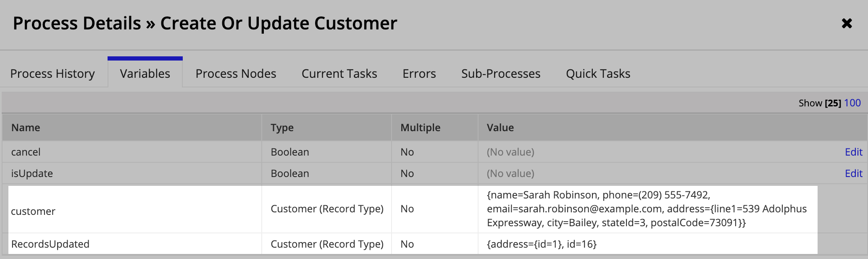Screen dimensions: 868x259
Task: Click the Multiple 'No' in RecordsUpdated row
Action: point(407,244)
